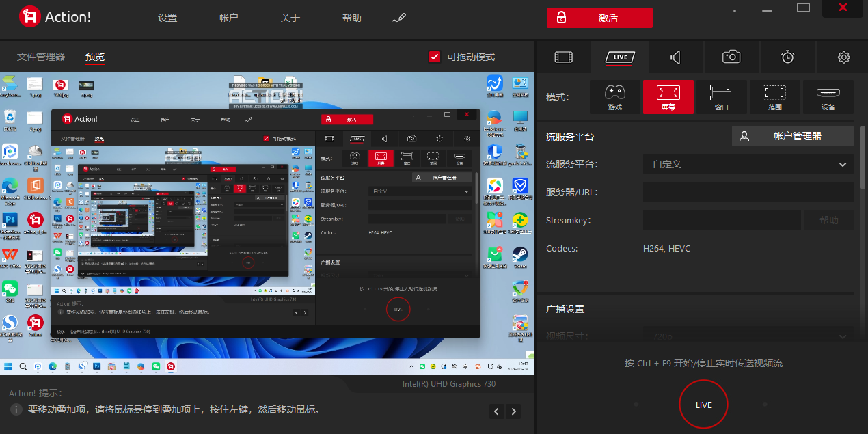Open the settings gear tab
The image size is (868, 434).
pyautogui.click(x=843, y=57)
